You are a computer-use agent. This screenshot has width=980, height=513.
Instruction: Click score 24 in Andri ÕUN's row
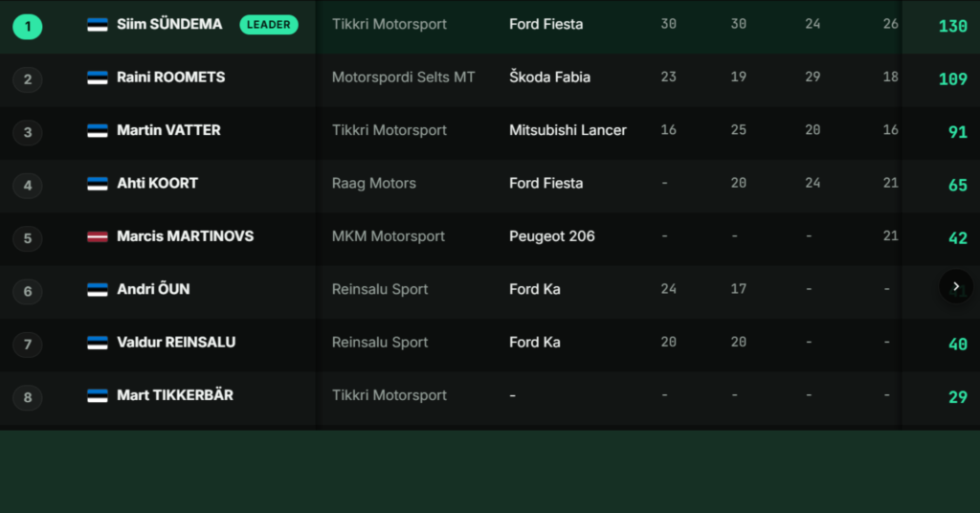point(669,289)
